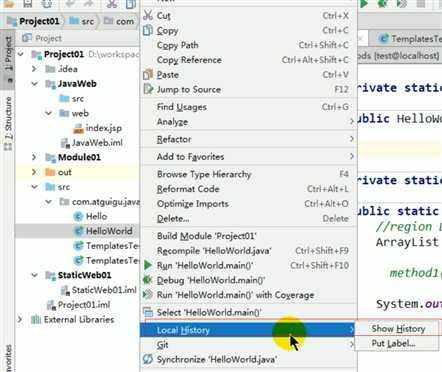Open the Refactor submenu
The image size is (442, 372).
click(249, 139)
